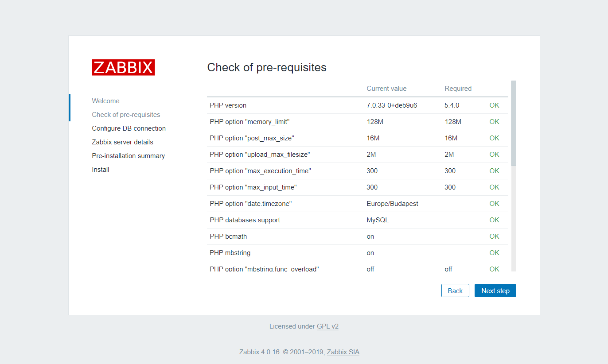Go back with the Back button
The image size is (608, 364).
coord(455,290)
